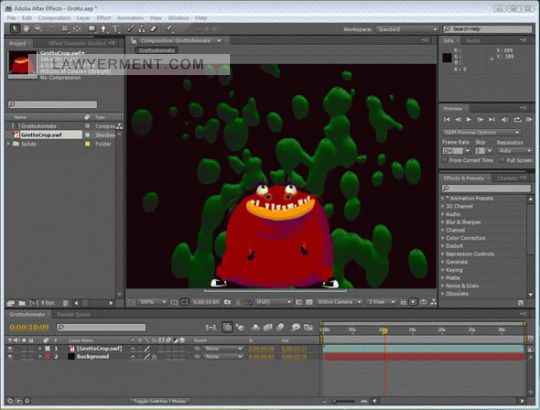The image size is (540, 410).
Task: Click the Interpret Footage icon in Project panel
Action: (x=11, y=303)
